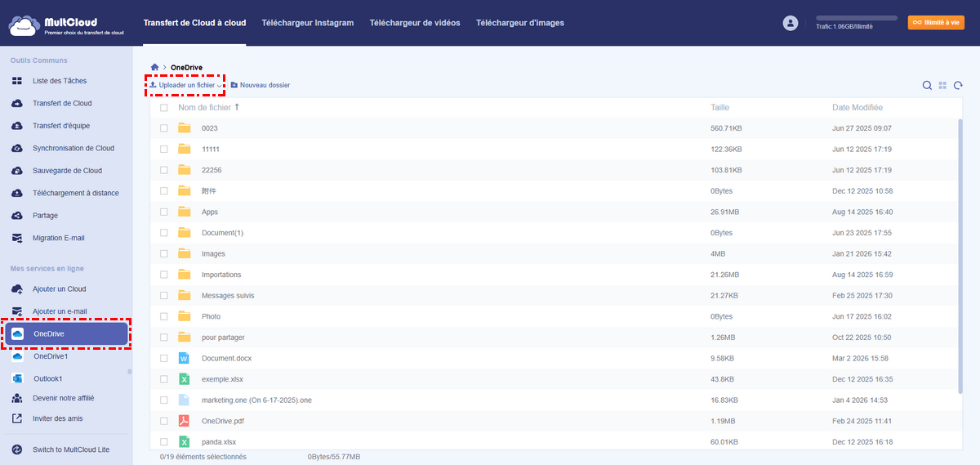Screen dimensions: 980x465
Task: Click Inviter des amis icon
Action: [x=17, y=418]
